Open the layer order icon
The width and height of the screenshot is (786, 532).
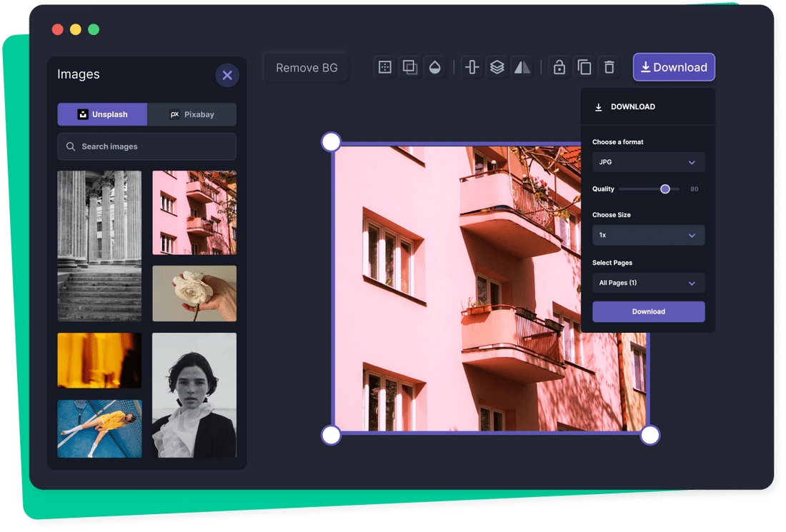coord(496,66)
